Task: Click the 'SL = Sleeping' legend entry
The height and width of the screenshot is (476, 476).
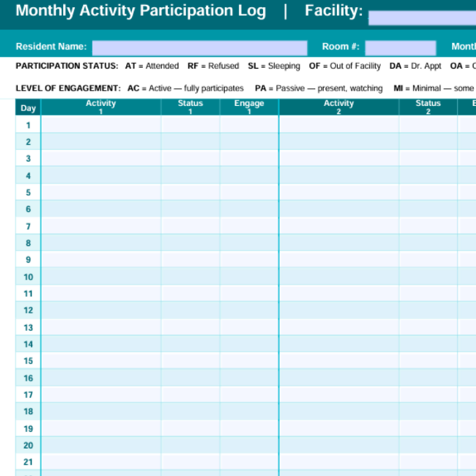Action: click(x=274, y=66)
